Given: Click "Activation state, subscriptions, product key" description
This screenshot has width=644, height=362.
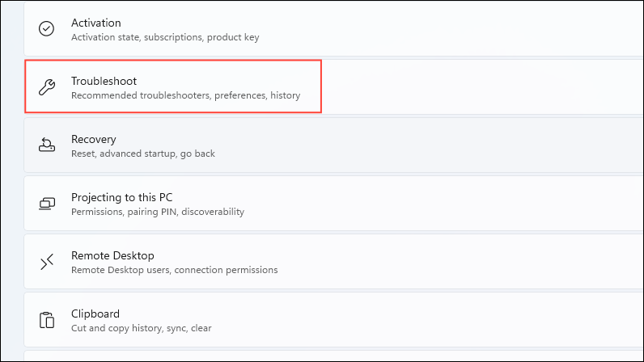Looking at the screenshot, I should [x=165, y=37].
